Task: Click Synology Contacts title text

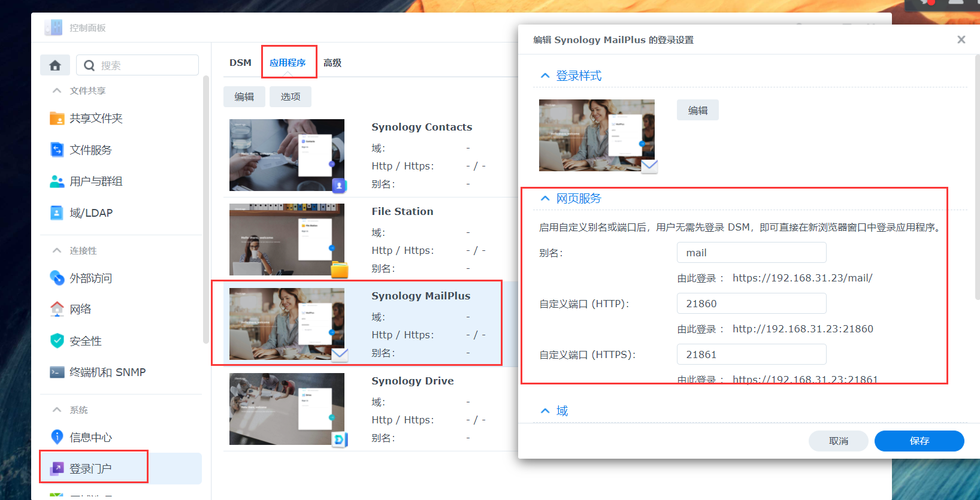Action: [x=422, y=127]
